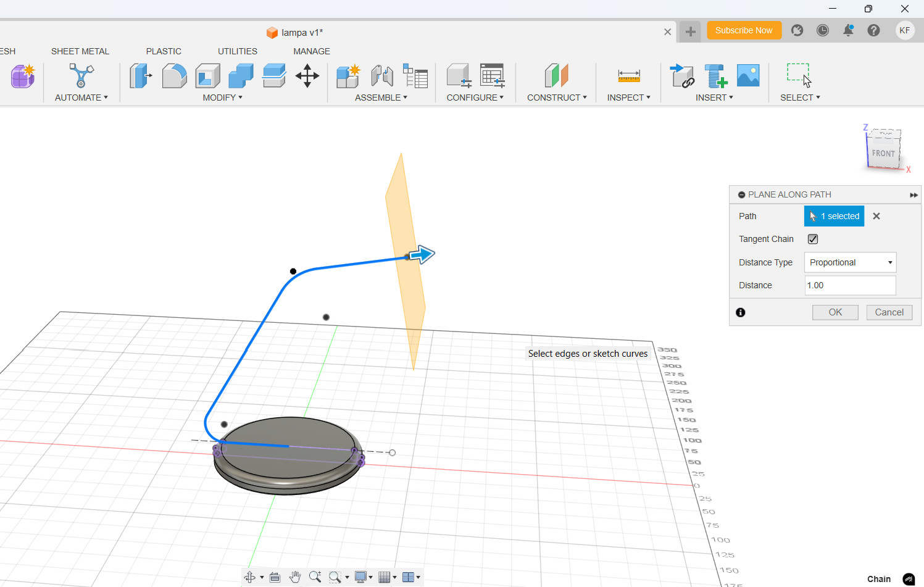Open the Configuration table icon
924x587 pixels.
coord(493,76)
